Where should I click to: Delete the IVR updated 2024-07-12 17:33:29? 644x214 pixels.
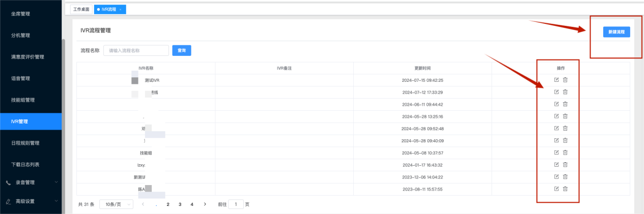pyautogui.click(x=565, y=92)
